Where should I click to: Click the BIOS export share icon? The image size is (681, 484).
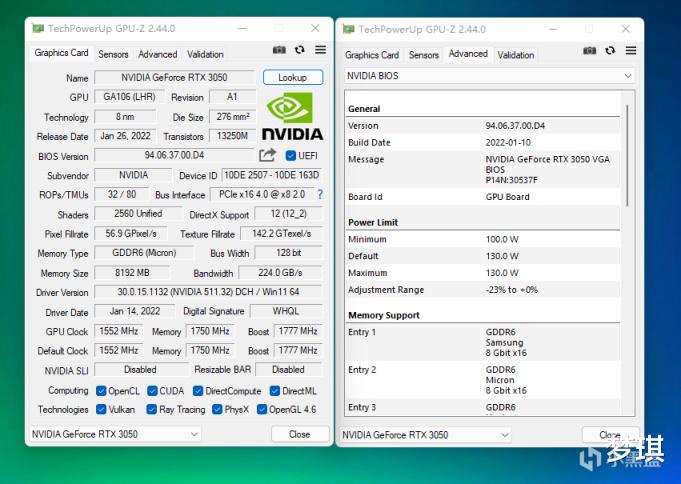pyautogui.click(x=268, y=155)
